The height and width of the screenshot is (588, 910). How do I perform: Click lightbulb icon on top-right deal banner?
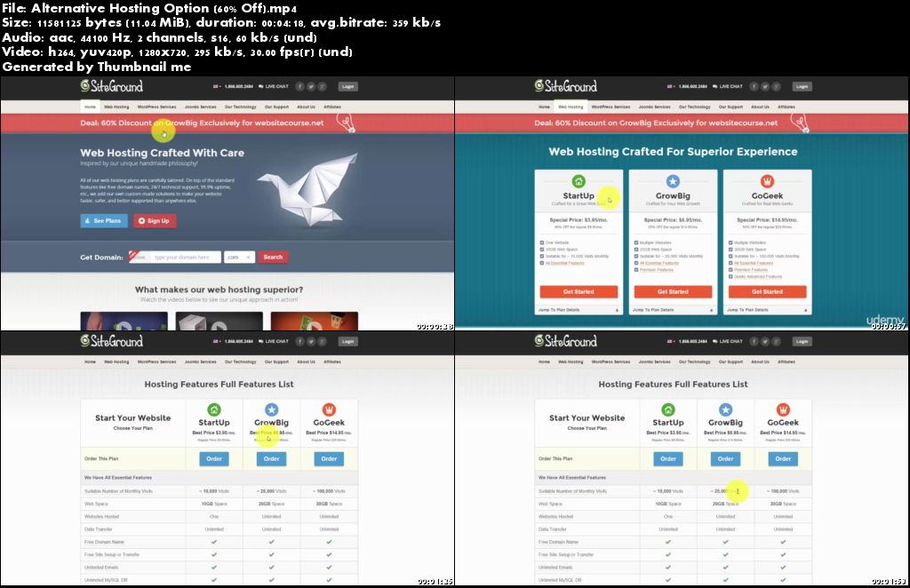point(800,123)
